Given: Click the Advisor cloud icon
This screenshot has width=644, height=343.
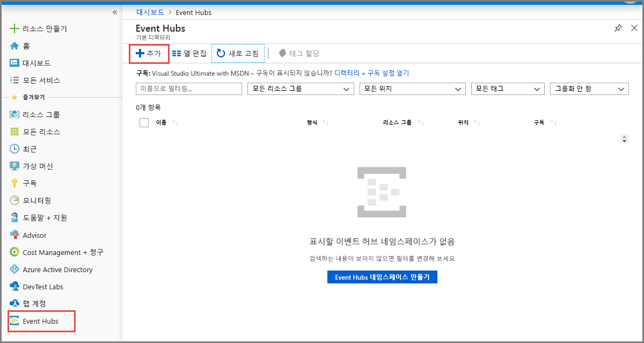Looking at the screenshot, I should coord(14,235).
